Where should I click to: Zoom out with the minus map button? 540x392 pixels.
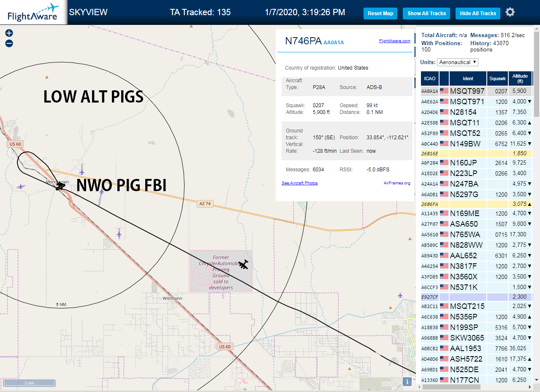coord(9,43)
